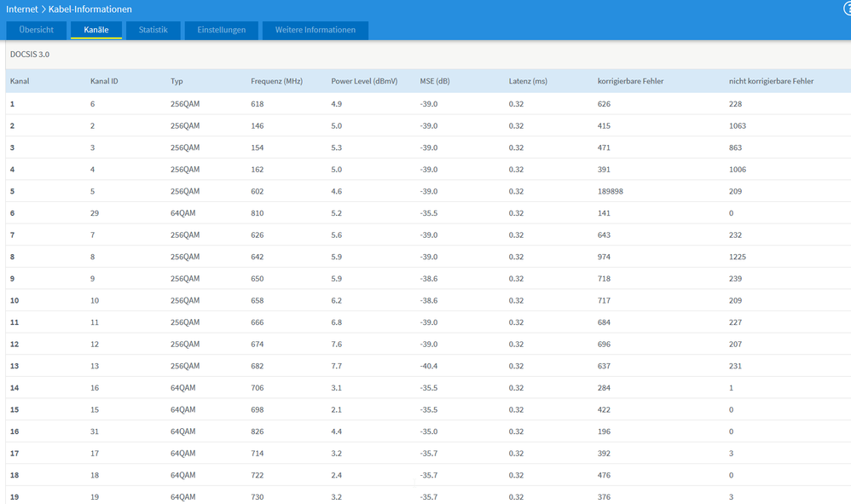This screenshot has width=851, height=504.
Task: Select the MSE (dB) column header
Action: (x=435, y=81)
